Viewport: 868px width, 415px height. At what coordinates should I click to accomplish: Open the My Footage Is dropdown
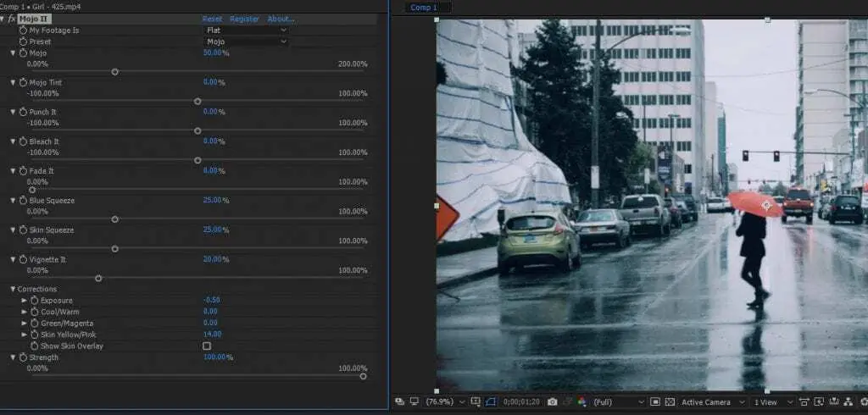246,30
